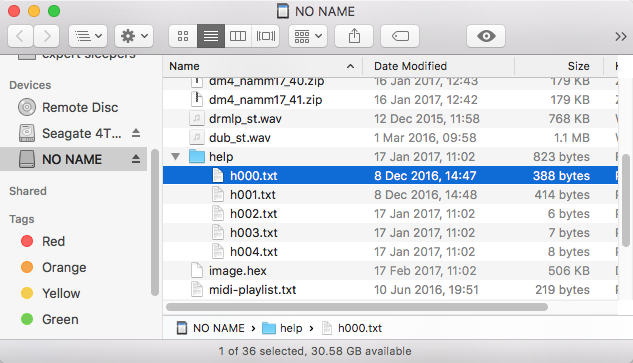Click the Share toolbar icon
The image size is (633, 363).
click(354, 36)
